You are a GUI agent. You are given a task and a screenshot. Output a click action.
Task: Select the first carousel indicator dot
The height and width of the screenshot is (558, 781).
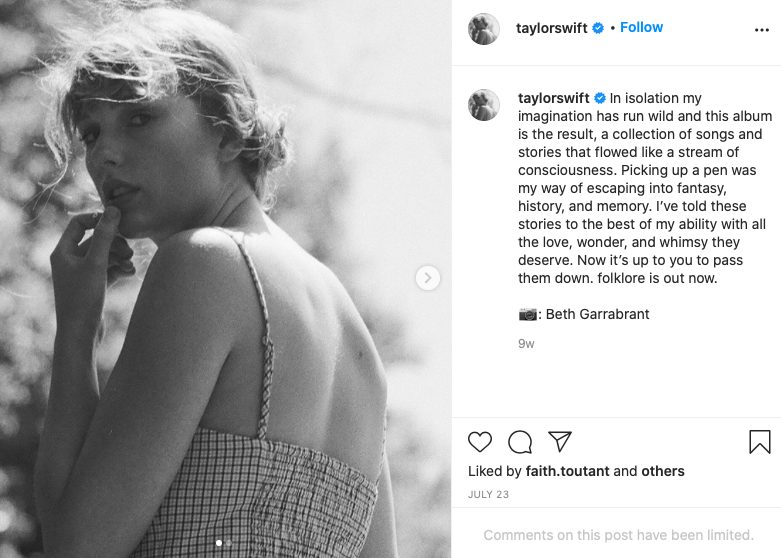coord(219,543)
